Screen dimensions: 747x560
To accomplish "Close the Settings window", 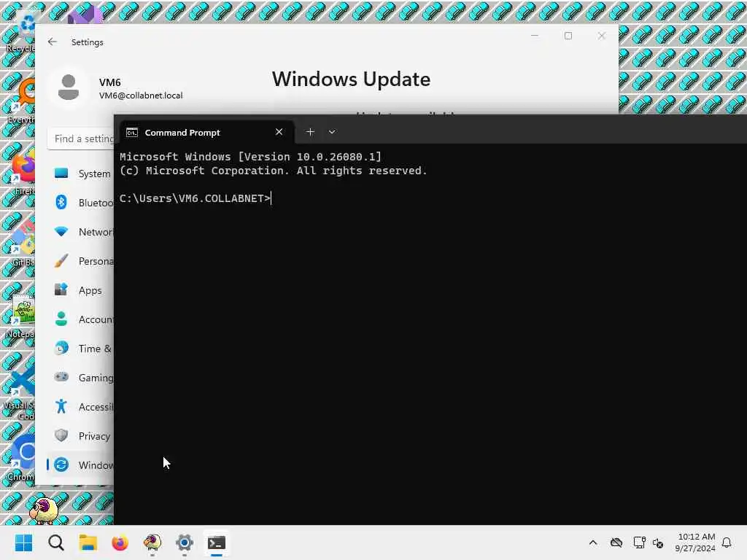I will tap(601, 36).
